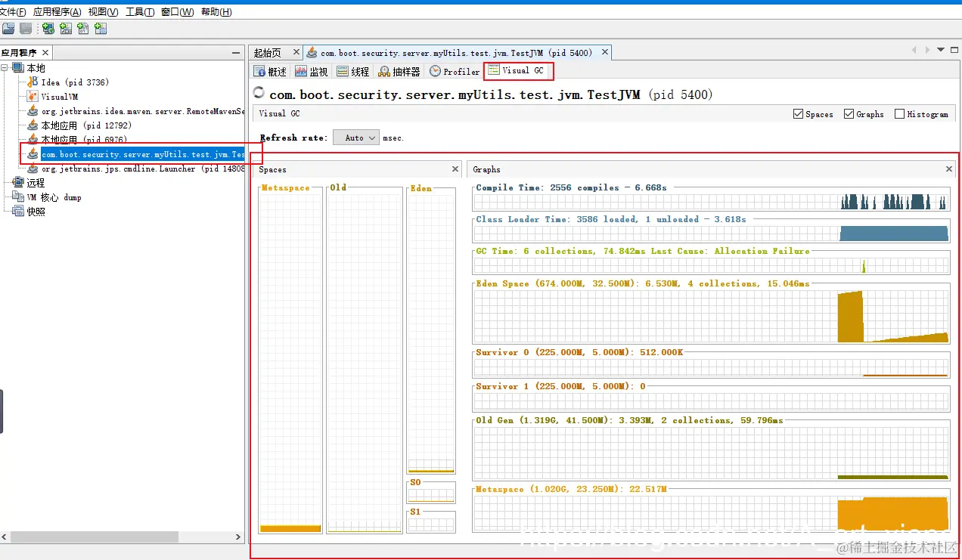
Task: Enable the Histogram checkbox
Action: click(x=899, y=114)
